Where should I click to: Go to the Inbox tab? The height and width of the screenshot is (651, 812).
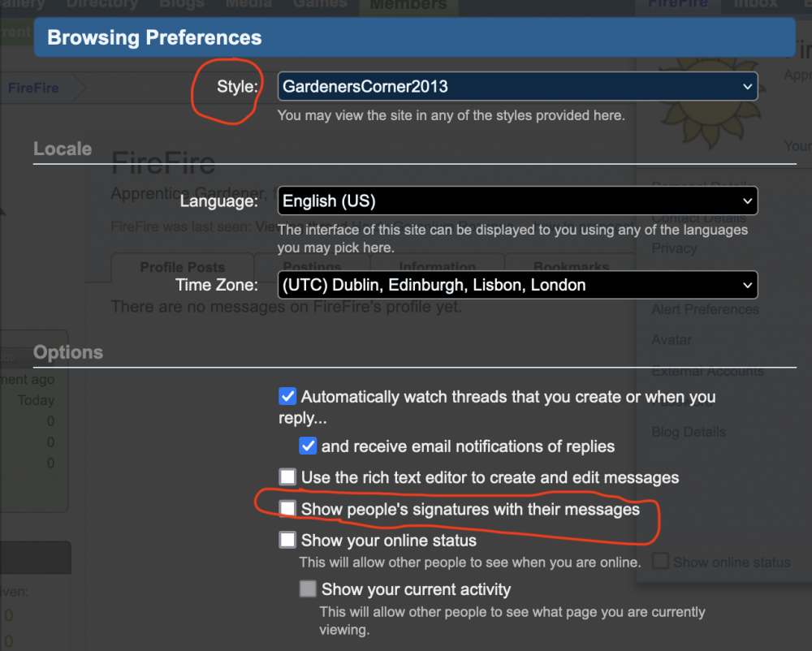[x=755, y=4]
